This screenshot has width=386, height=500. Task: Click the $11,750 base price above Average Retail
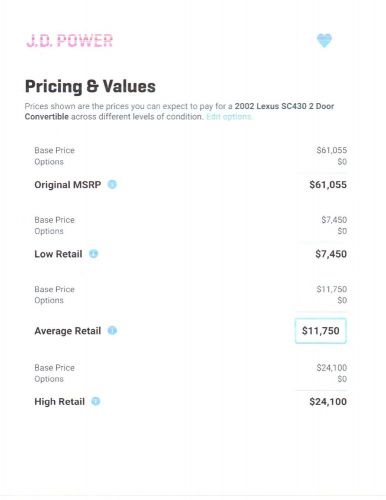coord(332,289)
